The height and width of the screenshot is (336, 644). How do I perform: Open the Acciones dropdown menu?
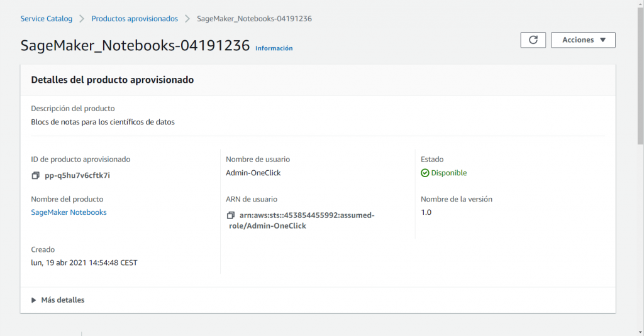(583, 40)
